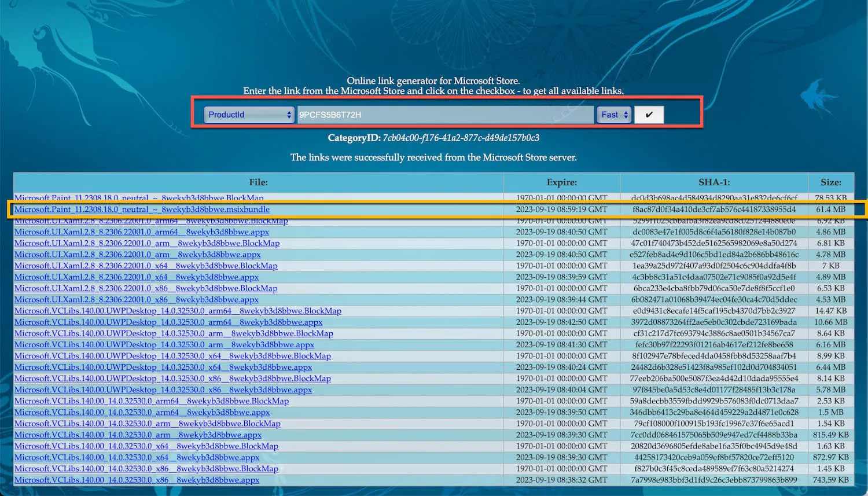Click the SHA-1 hash starting with dc0083e47e1f
This screenshot has width=868, height=496.
[714, 232]
